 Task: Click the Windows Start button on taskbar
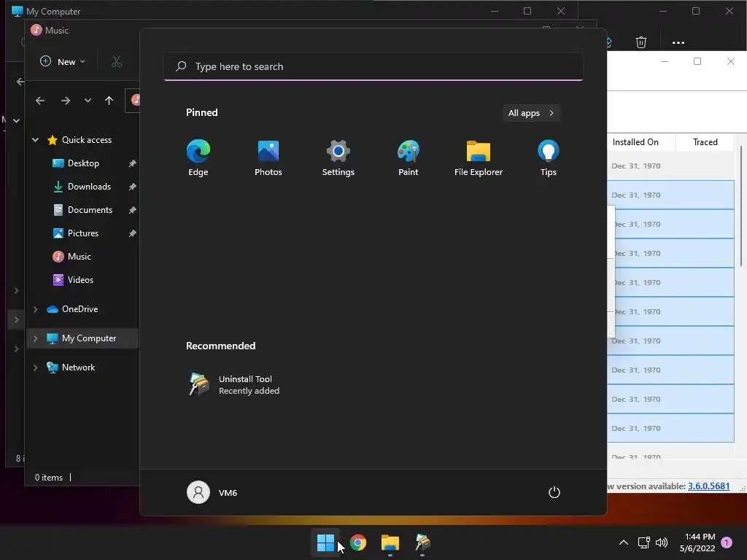326,542
